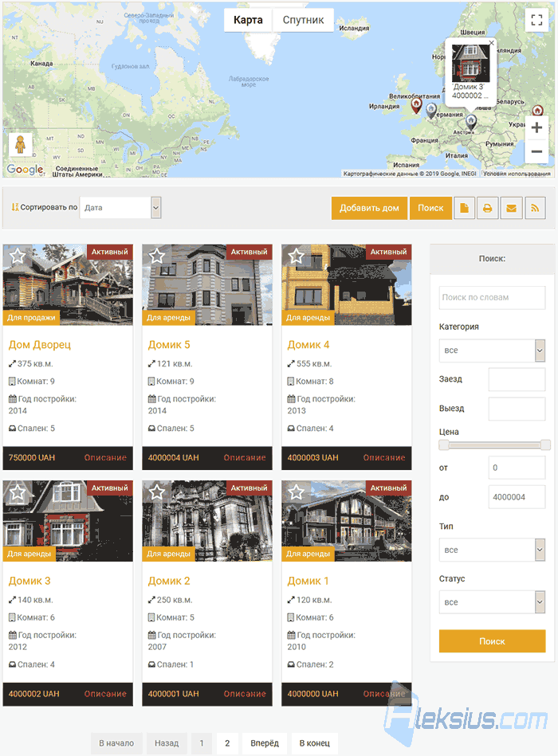The height and width of the screenshot is (756, 558).
Task: Zoom out the map with minus button
Action: (x=536, y=151)
